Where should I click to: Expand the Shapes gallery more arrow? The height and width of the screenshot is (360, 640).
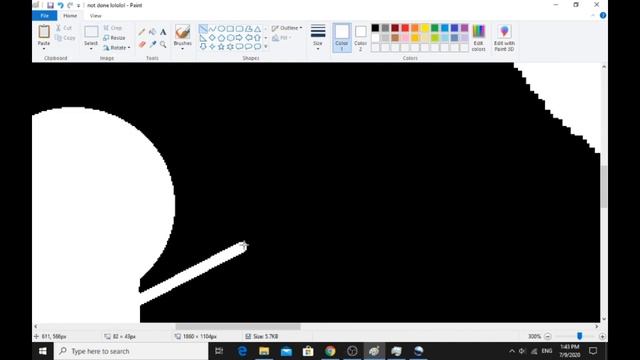[266, 47]
